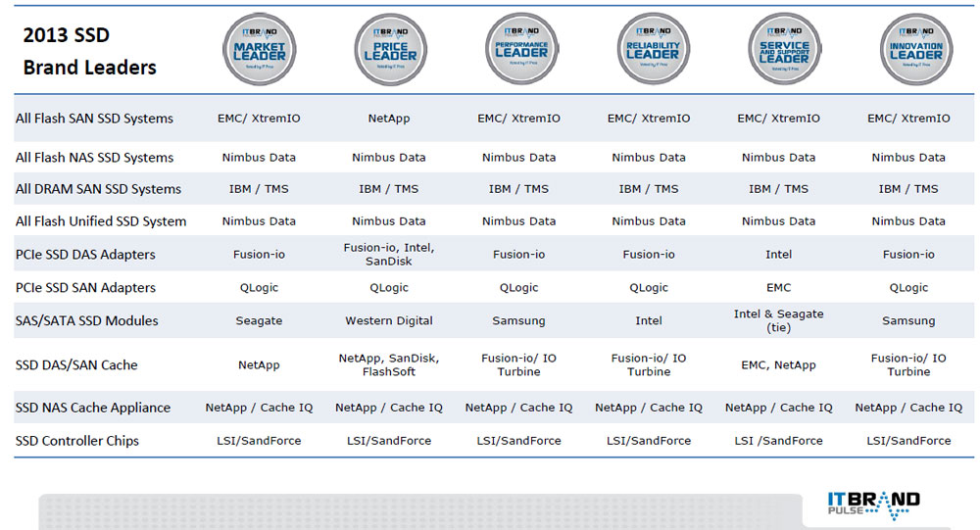
Task: Select the NetApp, SanDisk, FlashSoft cell
Action: pyautogui.click(x=389, y=365)
